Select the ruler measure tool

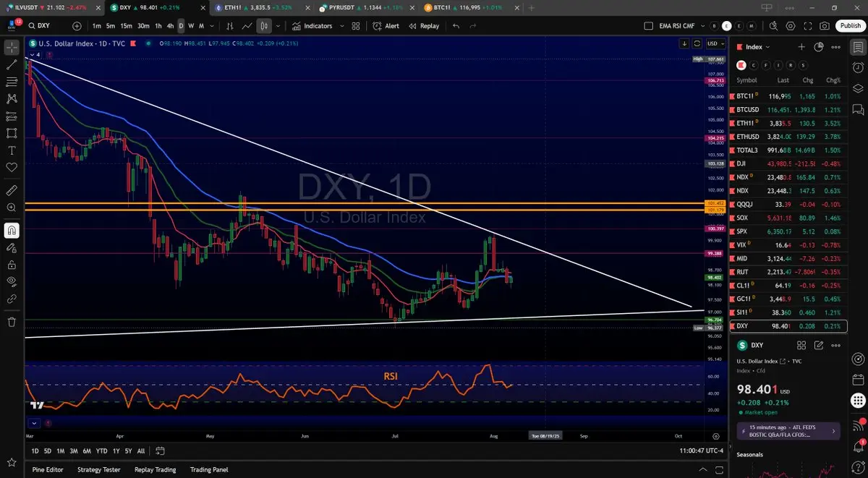coord(12,191)
